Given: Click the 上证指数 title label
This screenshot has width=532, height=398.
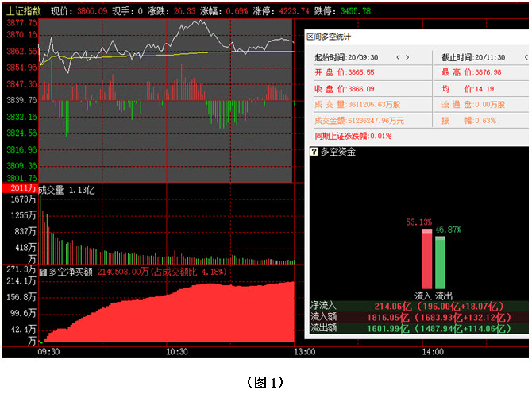Looking at the screenshot, I should [21, 12].
